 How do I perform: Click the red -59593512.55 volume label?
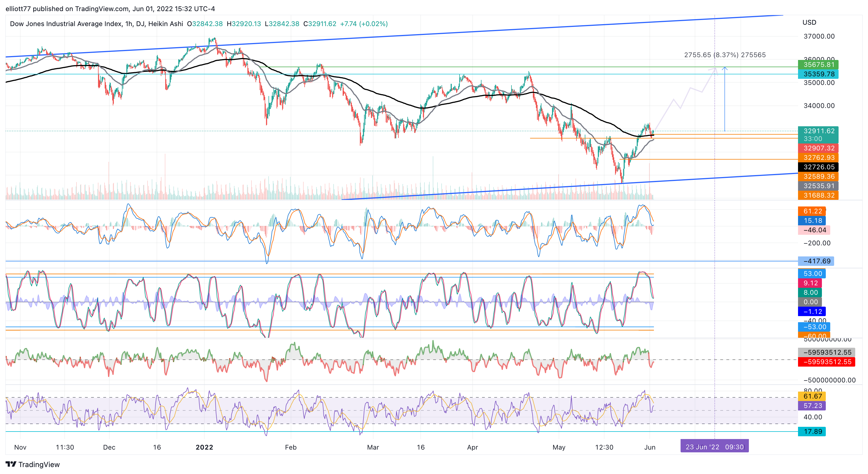826,362
